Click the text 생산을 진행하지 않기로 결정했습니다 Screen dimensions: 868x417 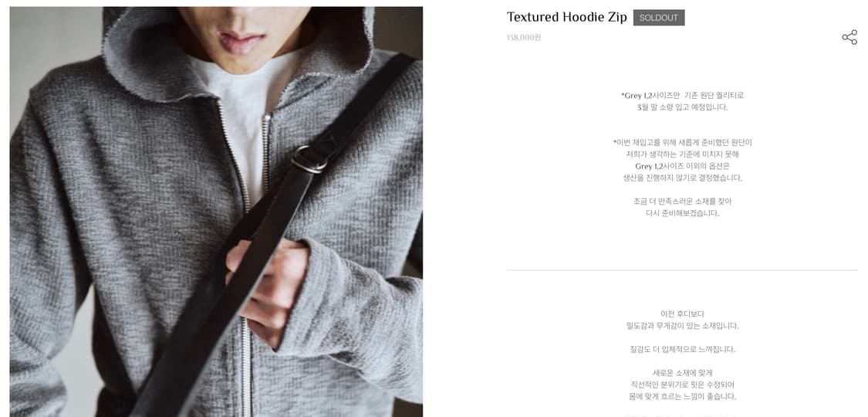point(682,178)
